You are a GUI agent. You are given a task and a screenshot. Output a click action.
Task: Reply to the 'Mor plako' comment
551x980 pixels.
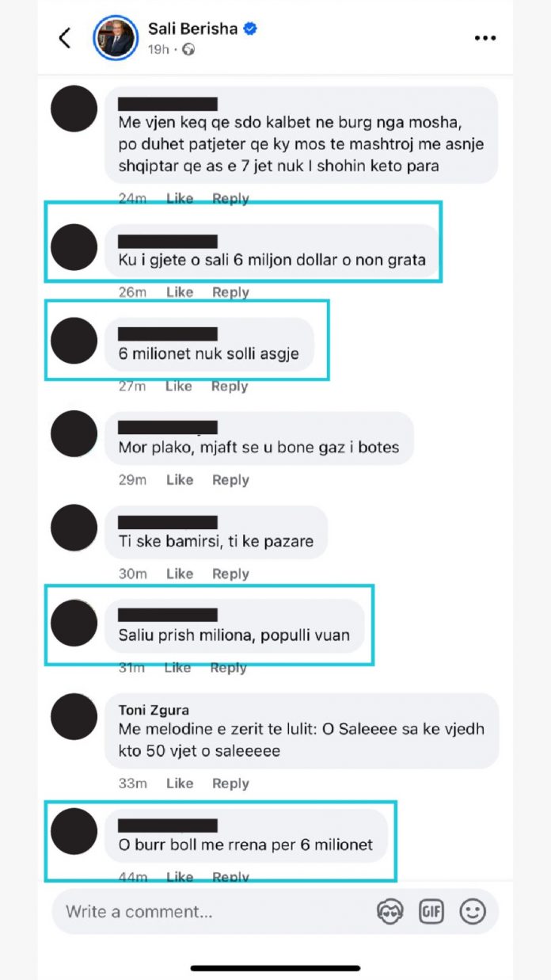pos(230,479)
